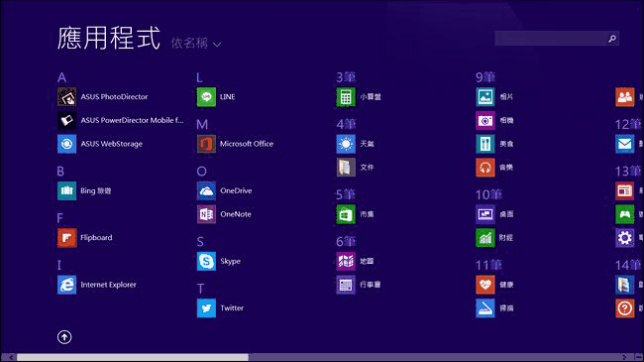Click the search magnifier icon
This screenshot has height=362, width=644.
click(612, 39)
